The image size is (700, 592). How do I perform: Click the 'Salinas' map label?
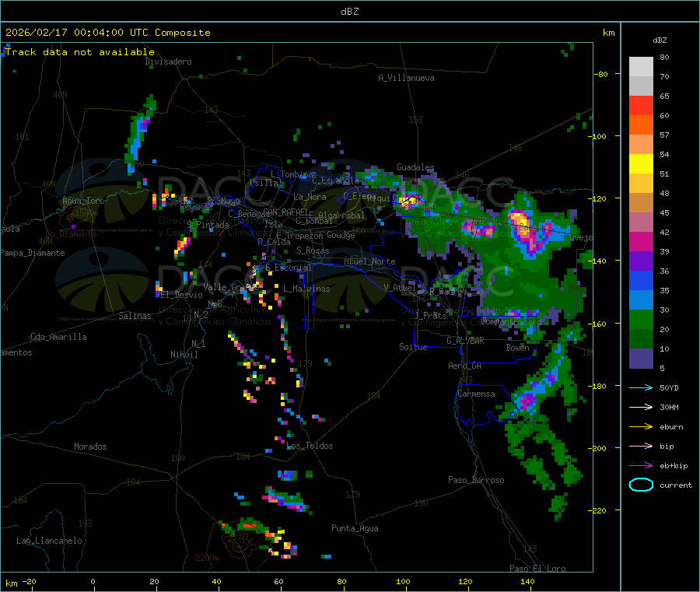(135, 316)
